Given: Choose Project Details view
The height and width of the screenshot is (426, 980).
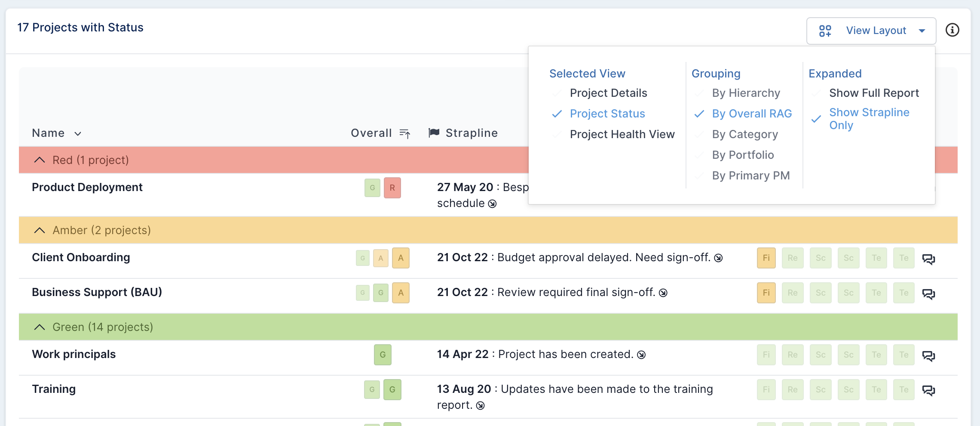Looking at the screenshot, I should [608, 93].
